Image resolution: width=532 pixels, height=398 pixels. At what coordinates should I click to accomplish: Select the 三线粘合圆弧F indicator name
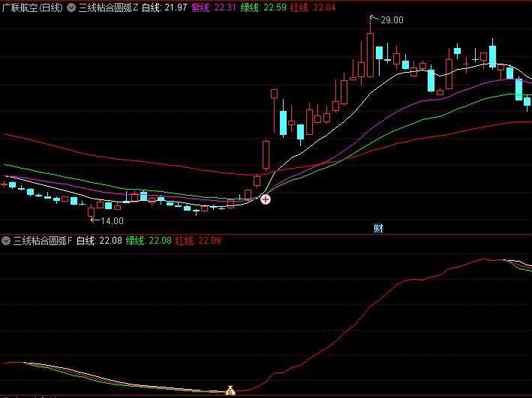(43, 241)
